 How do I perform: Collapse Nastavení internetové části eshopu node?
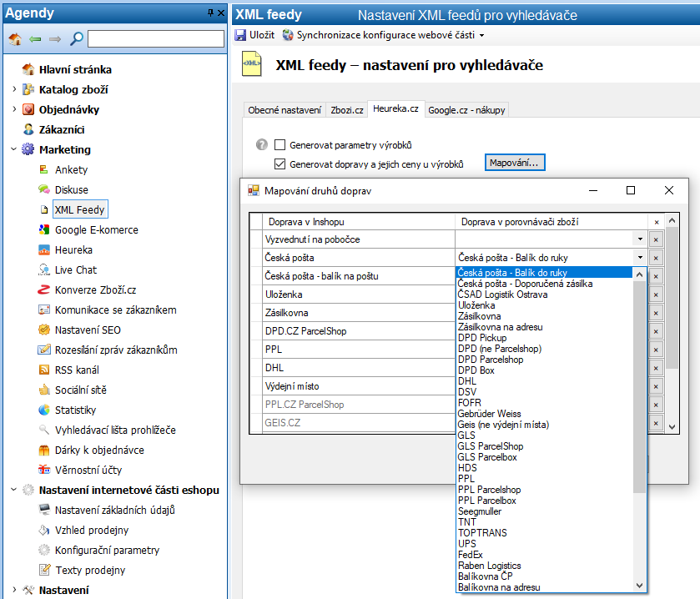click(14, 490)
